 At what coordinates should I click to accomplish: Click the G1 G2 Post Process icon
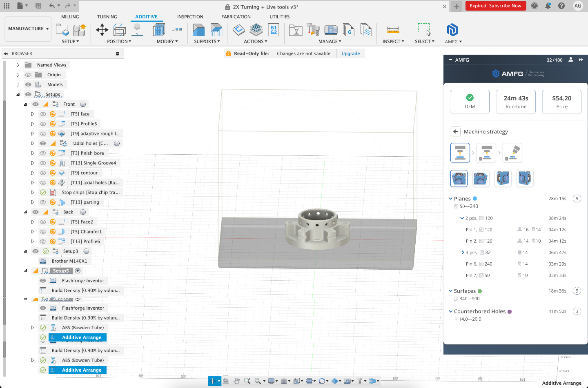pos(274,30)
